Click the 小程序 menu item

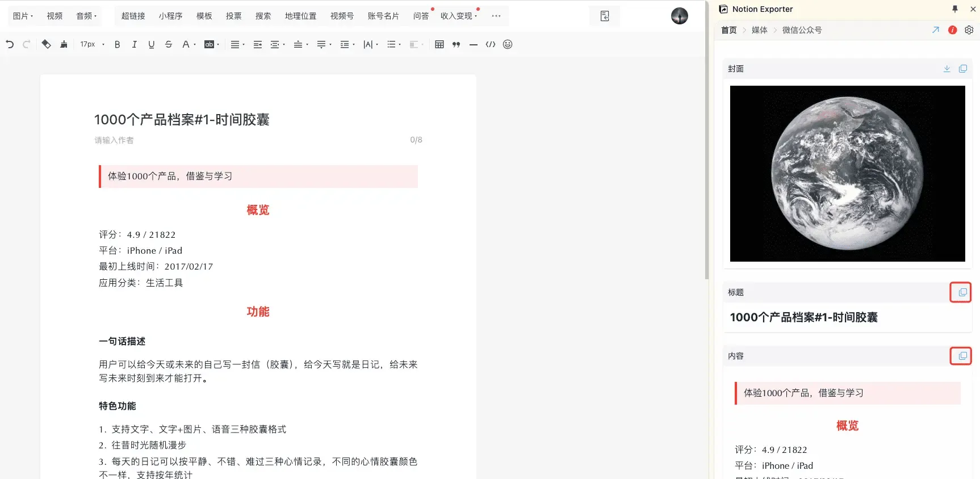[171, 16]
